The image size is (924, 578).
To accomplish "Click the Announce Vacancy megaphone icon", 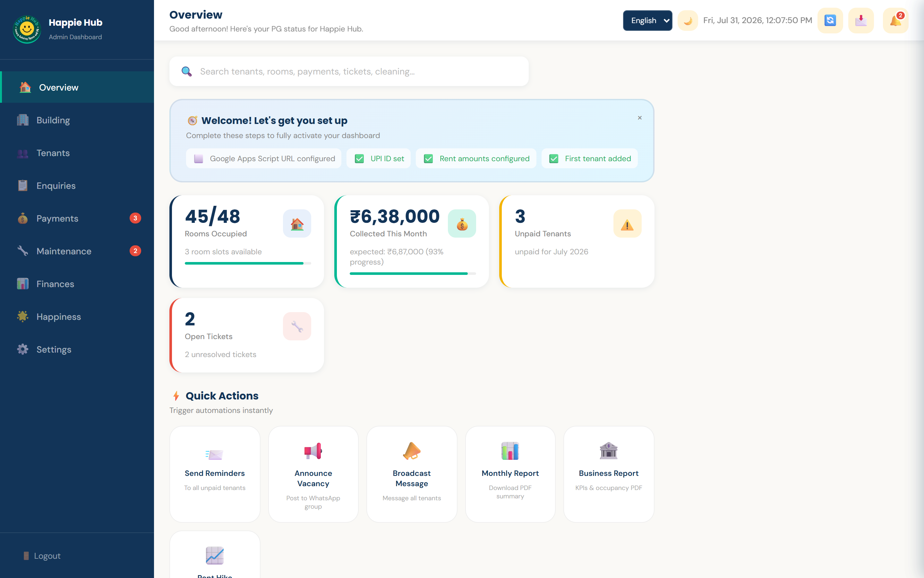I will pos(313,451).
